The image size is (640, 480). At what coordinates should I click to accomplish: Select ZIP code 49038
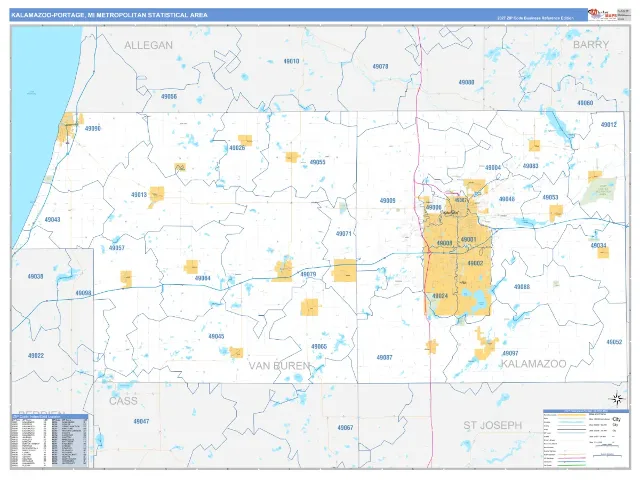click(35, 276)
